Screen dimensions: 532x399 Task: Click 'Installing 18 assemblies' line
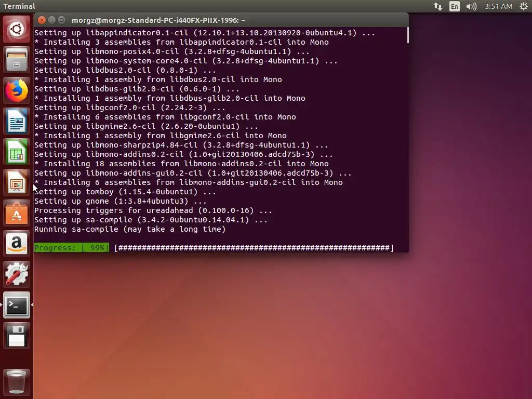pyautogui.click(x=181, y=164)
